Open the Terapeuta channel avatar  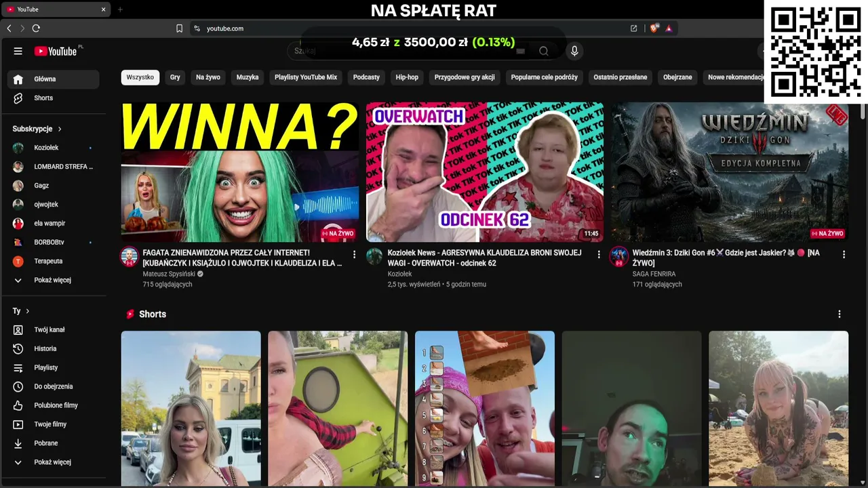(18, 262)
